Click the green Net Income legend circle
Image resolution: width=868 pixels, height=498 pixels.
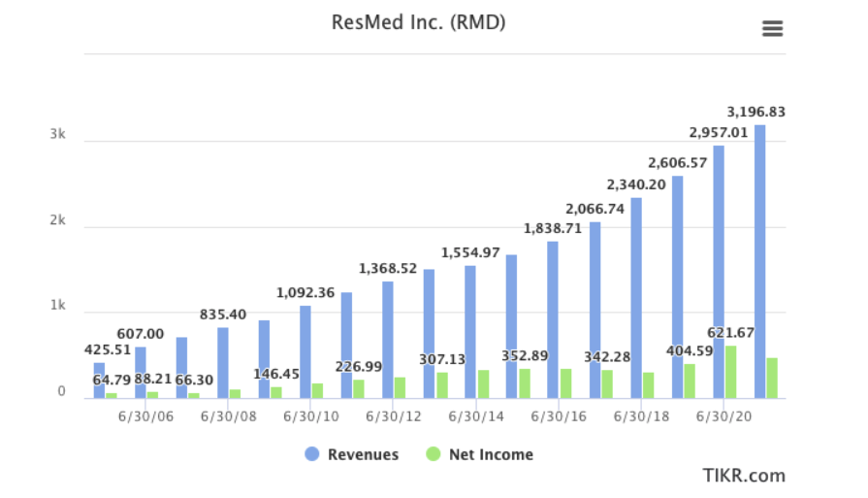[434, 454]
